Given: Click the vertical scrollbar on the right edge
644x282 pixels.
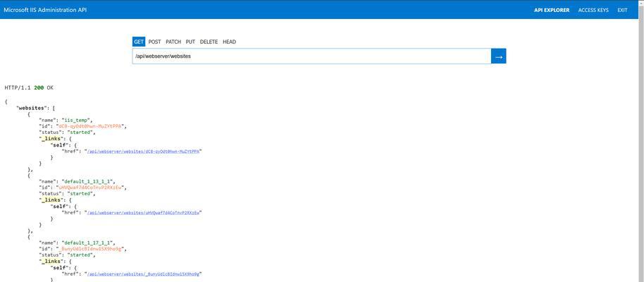Looking at the screenshot, I should point(641,141).
